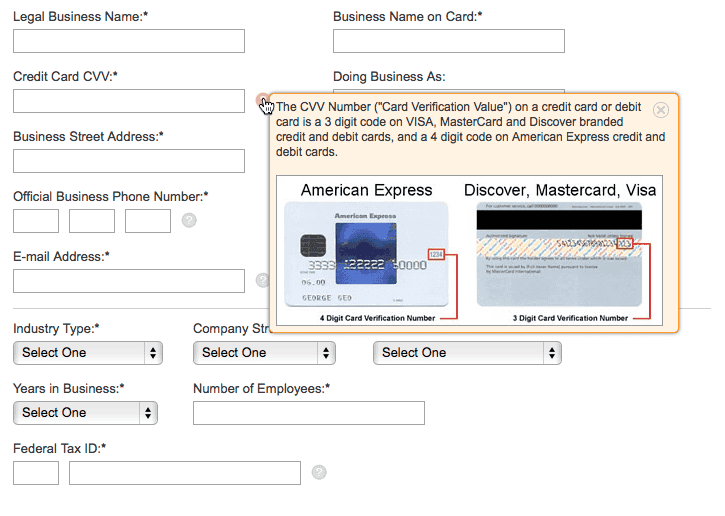
Task: Click the short Federal Tax ID prefix box
Action: (36, 473)
